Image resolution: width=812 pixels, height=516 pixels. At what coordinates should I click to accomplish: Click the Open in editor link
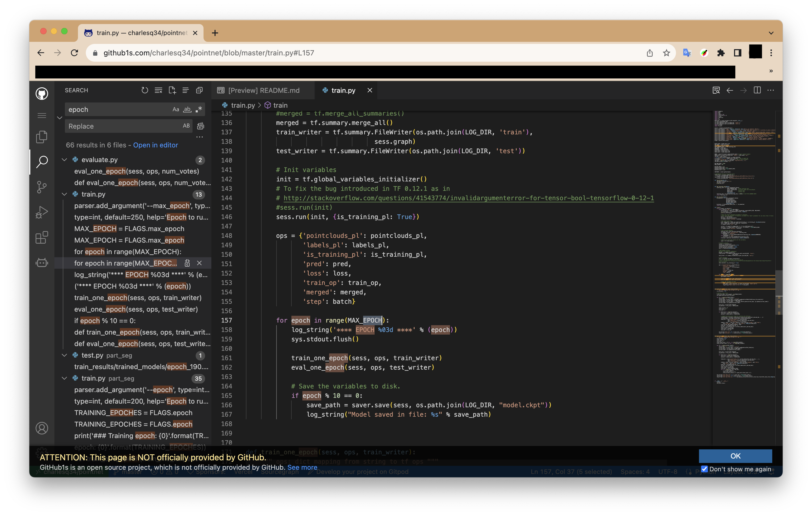[155, 145]
